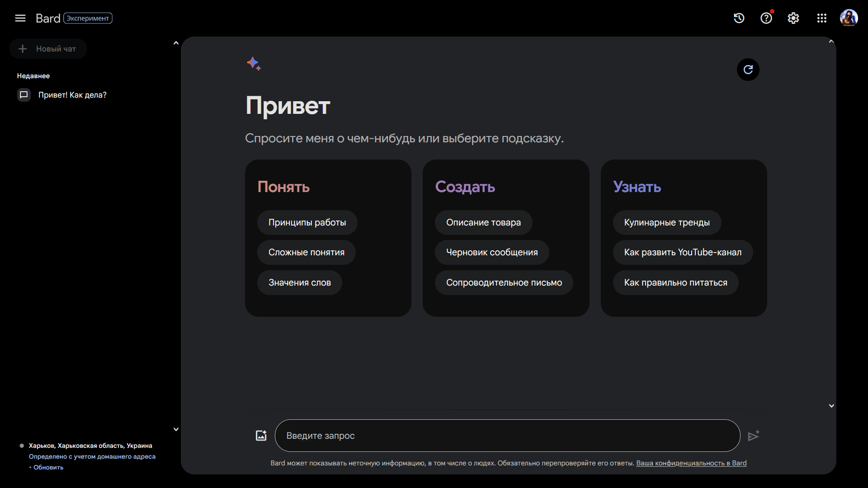
Task: Click the Эксперимент badge next to Bard
Action: coord(88,18)
